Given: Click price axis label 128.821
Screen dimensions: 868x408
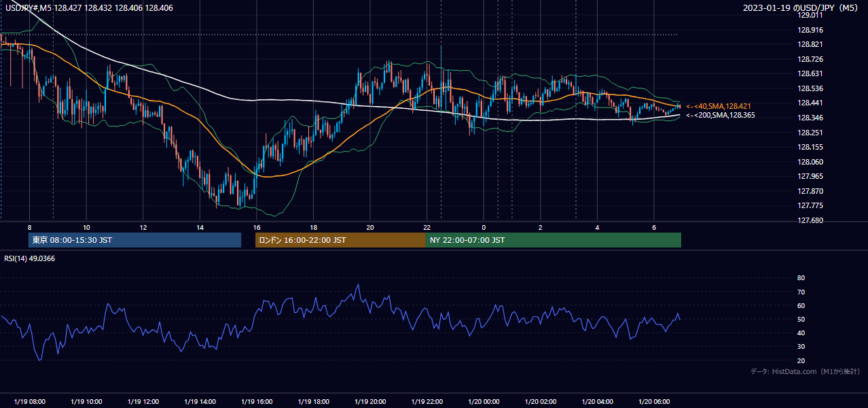Looking at the screenshot, I should tap(810, 44).
